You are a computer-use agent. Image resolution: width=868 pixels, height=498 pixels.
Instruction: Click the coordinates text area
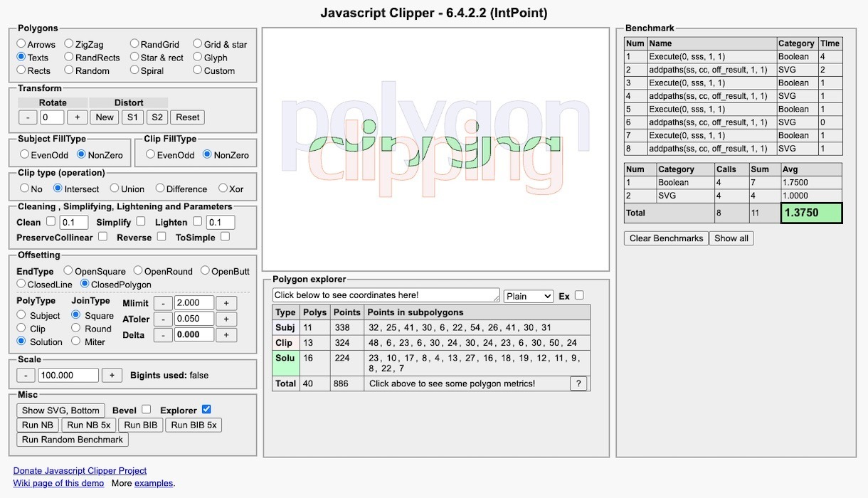[x=386, y=295]
